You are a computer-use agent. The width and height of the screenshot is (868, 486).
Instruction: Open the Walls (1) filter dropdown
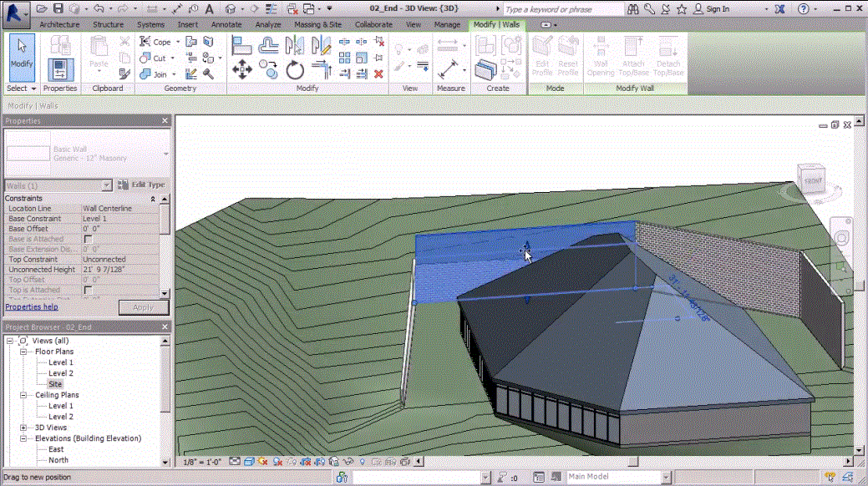pos(106,185)
